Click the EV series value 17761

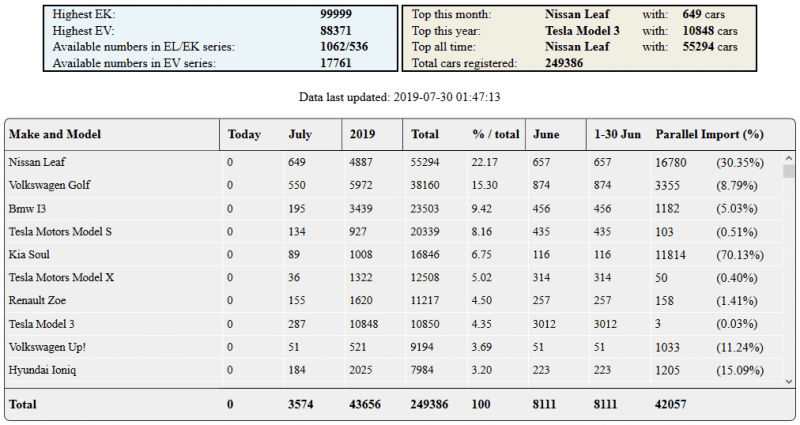pos(336,63)
